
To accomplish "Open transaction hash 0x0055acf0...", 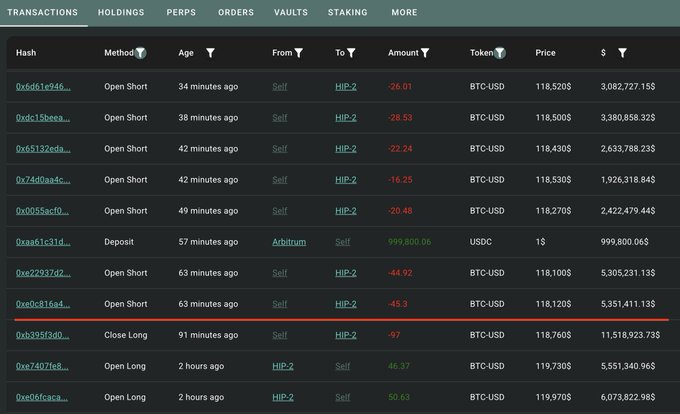I will coord(42,211).
